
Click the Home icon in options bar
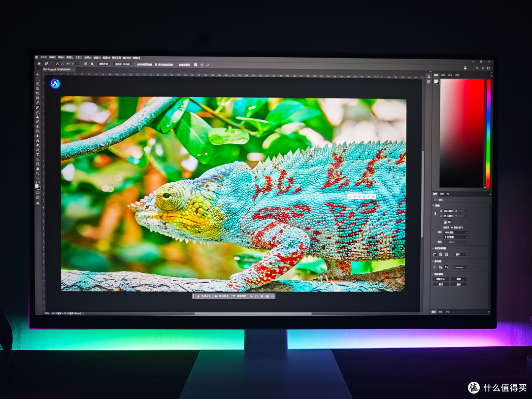[39, 64]
